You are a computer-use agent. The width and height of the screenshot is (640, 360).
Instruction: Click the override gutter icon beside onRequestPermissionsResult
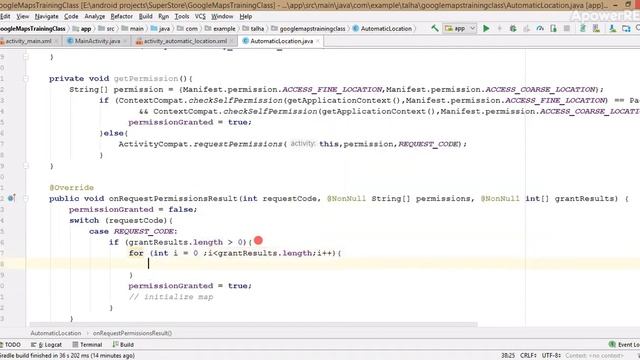click(x=11, y=198)
